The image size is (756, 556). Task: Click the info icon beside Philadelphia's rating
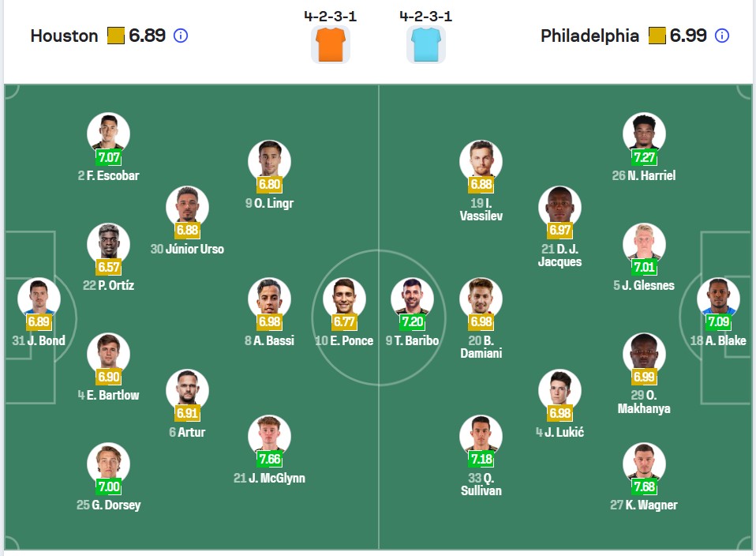[722, 36]
